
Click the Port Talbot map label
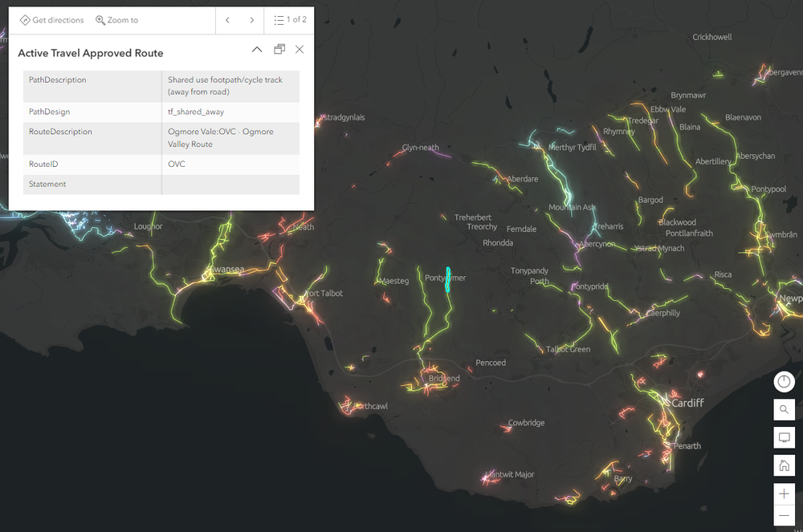point(324,293)
